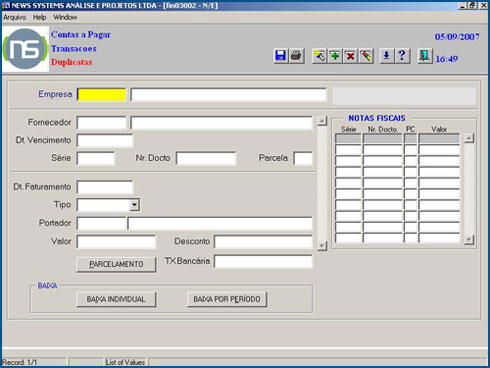This screenshot has height=368, width=490.
Task: Click the BAIXA group label
Action: click(x=47, y=286)
